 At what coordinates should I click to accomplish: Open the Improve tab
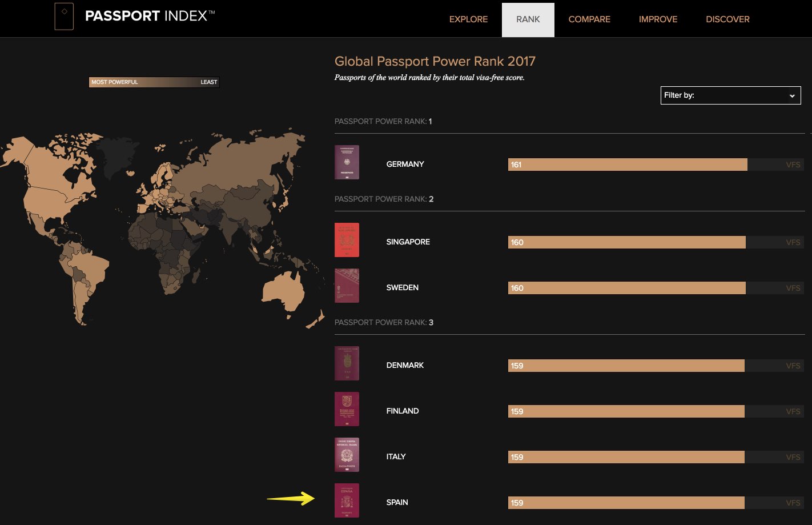(658, 19)
